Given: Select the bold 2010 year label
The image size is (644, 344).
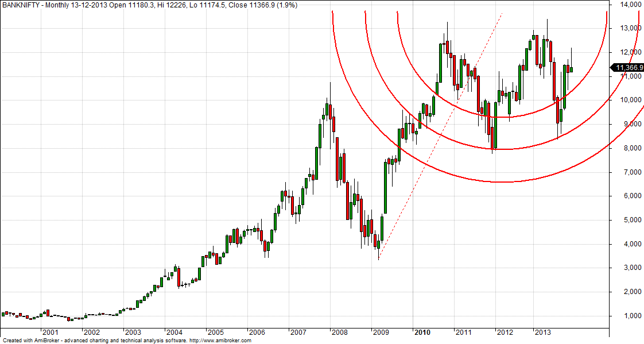Looking at the screenshot, I should 422,333.
